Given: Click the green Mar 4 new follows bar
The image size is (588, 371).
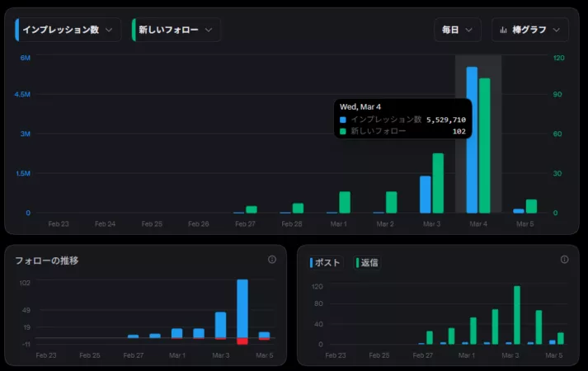Looking at the screenshot, I should (x=484, y=146).
